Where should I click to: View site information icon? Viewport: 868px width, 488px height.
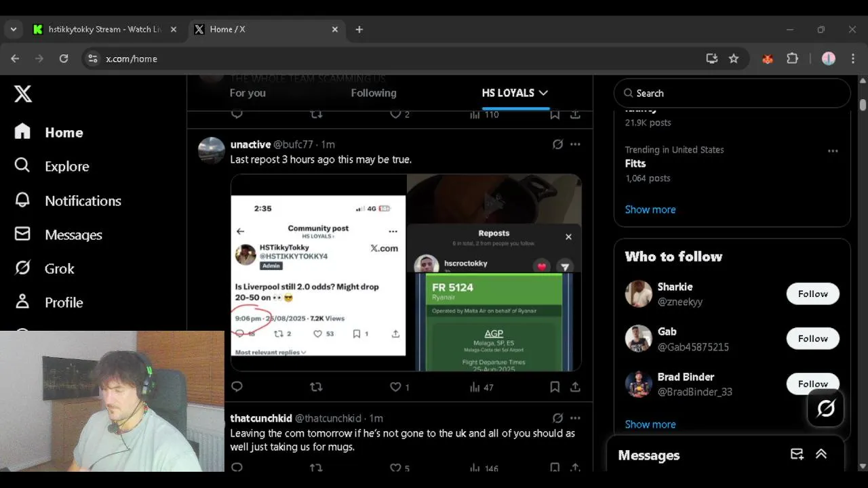click(x=93, y=59)
